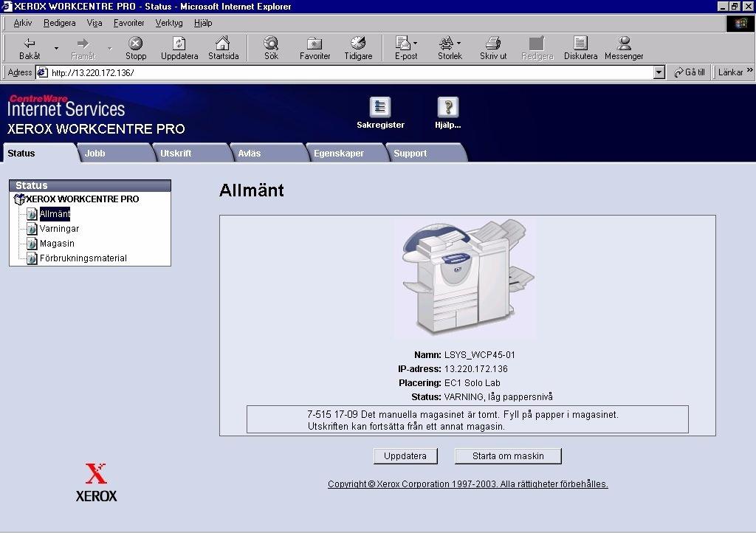Open the Messenger toolbar icon
This screenshot has width=756, height=533.
point(624,44)
